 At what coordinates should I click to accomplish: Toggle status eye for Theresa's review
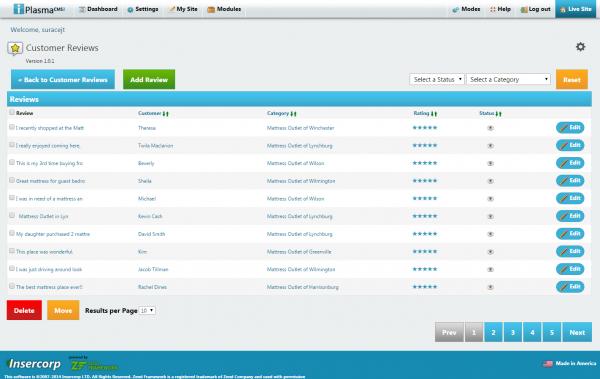tap(490, 128)
